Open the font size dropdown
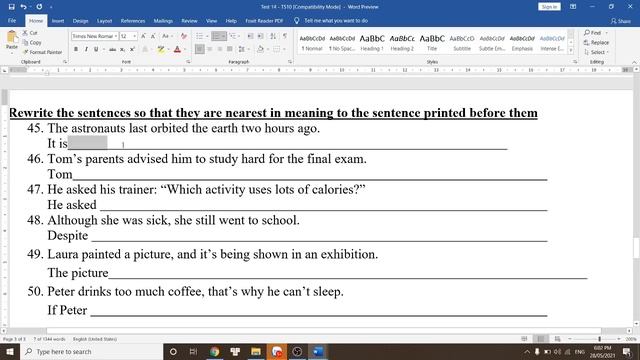 pyautogui.click(x=135, y=36)
